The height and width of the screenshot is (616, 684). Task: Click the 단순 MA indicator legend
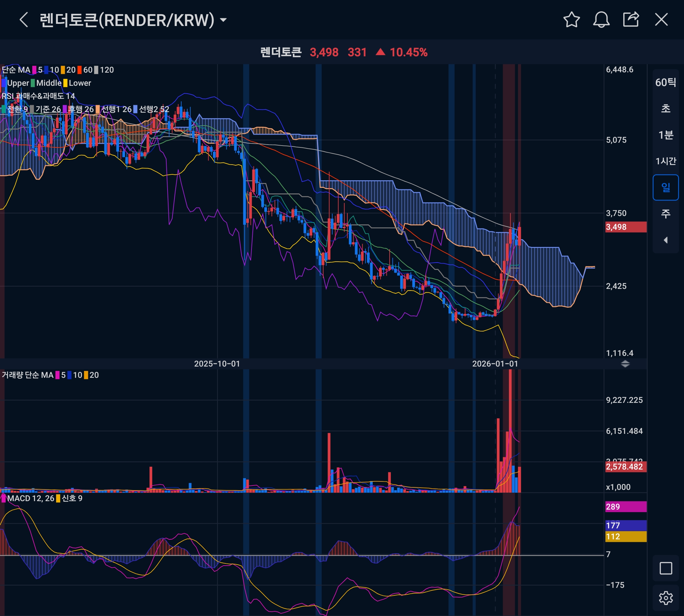tap(16, 70)
